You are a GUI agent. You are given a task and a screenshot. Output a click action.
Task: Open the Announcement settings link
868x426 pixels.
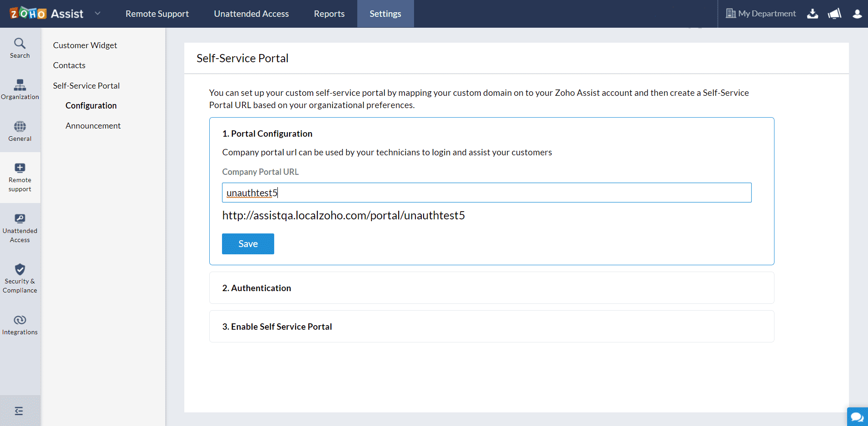coord(93,126)
